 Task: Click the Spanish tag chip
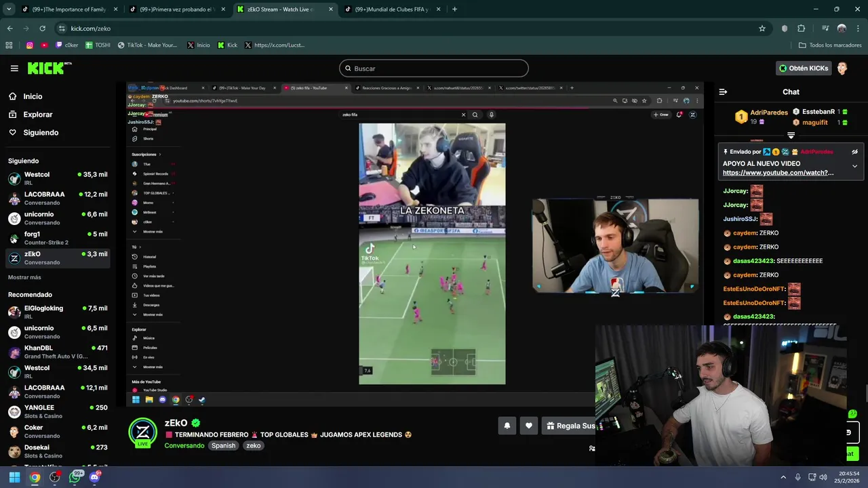(223, 446)
